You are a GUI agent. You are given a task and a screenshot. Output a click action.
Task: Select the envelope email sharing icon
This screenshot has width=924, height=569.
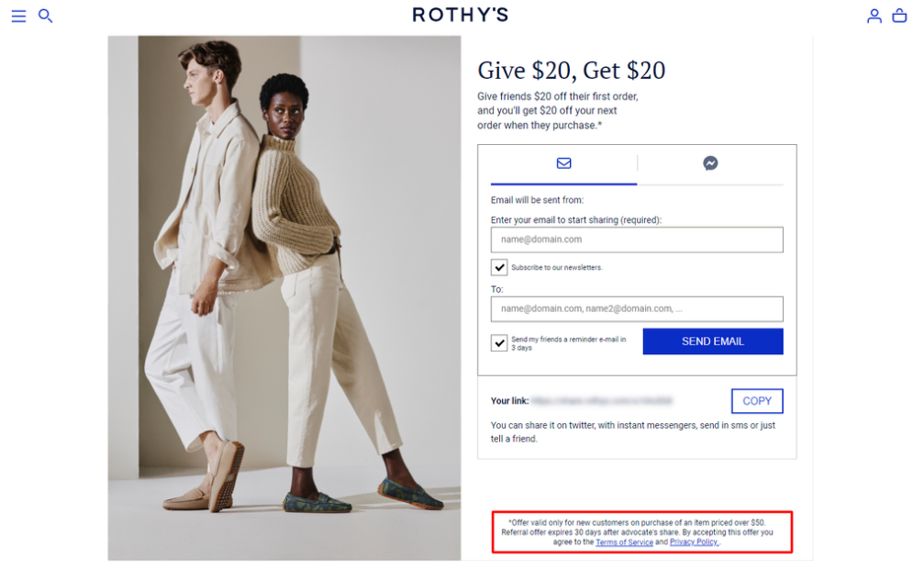click(562, 163)
